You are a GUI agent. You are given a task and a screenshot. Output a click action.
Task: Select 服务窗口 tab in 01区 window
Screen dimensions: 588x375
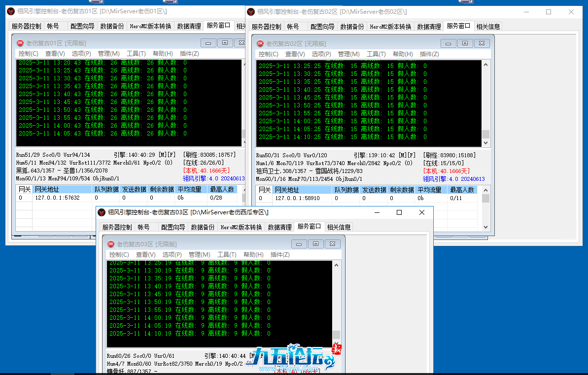pyautogui.click(x=219, y=26)
